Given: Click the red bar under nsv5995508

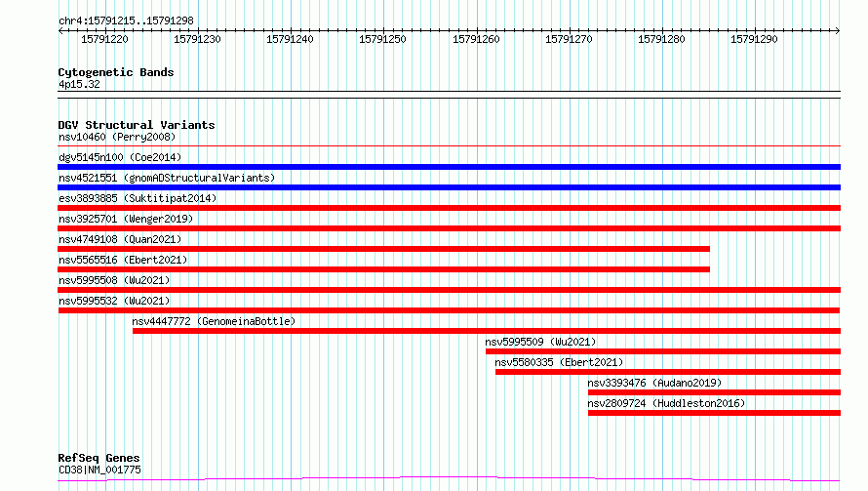Looking at the screenshot, I should 449,290.
